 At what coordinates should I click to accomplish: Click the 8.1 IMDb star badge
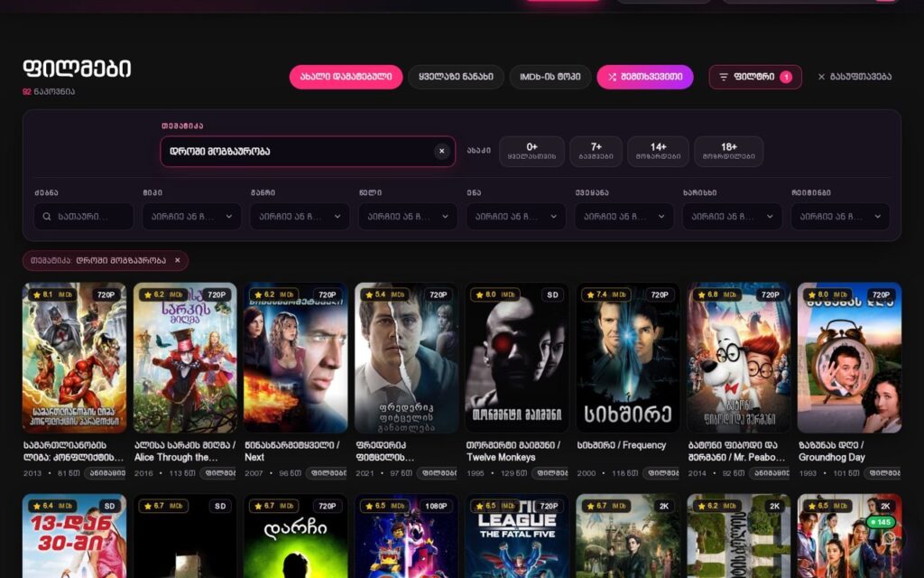[x=53, y=294]
